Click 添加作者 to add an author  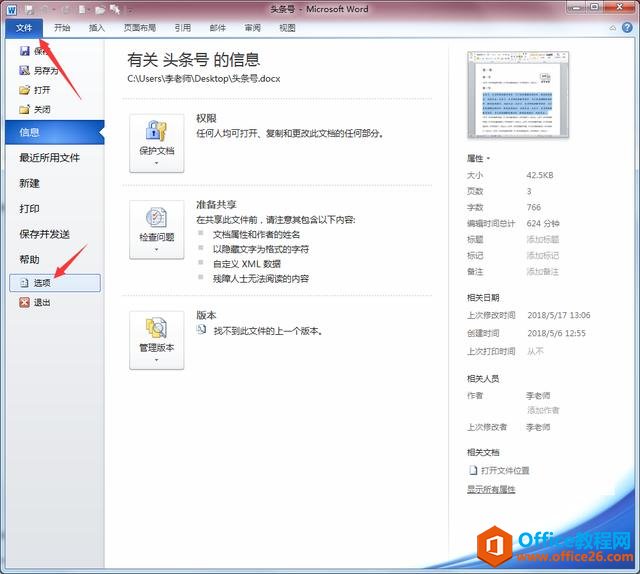(x=543, y=410)
